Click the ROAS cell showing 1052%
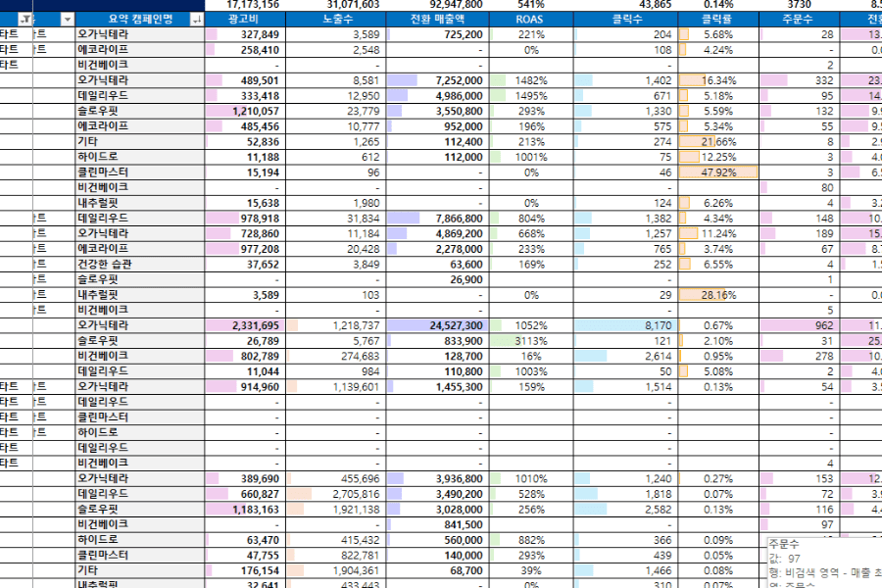882x588 pixels. (x=531, y=325)
